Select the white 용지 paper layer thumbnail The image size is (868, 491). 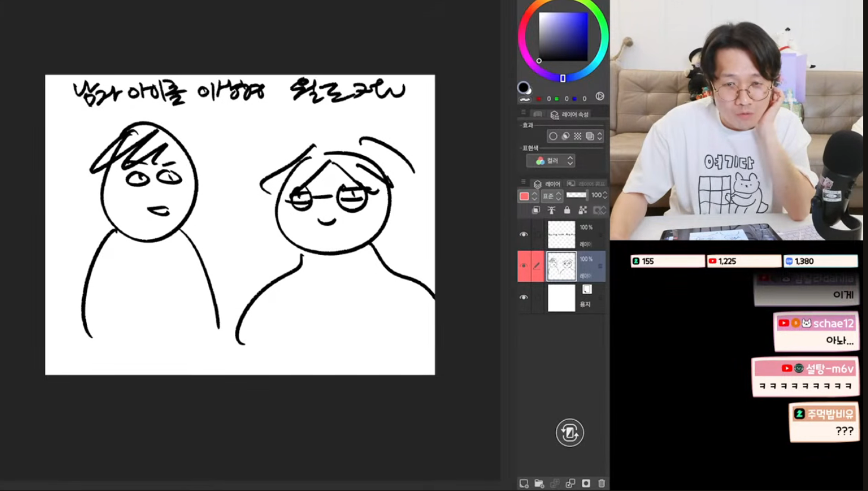(x=561, y=297)
